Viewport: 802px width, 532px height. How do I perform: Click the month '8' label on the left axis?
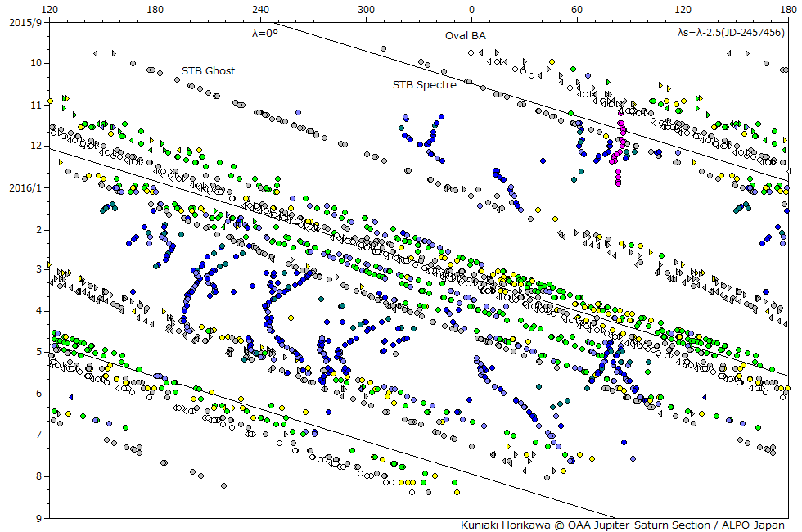(39, 476)
